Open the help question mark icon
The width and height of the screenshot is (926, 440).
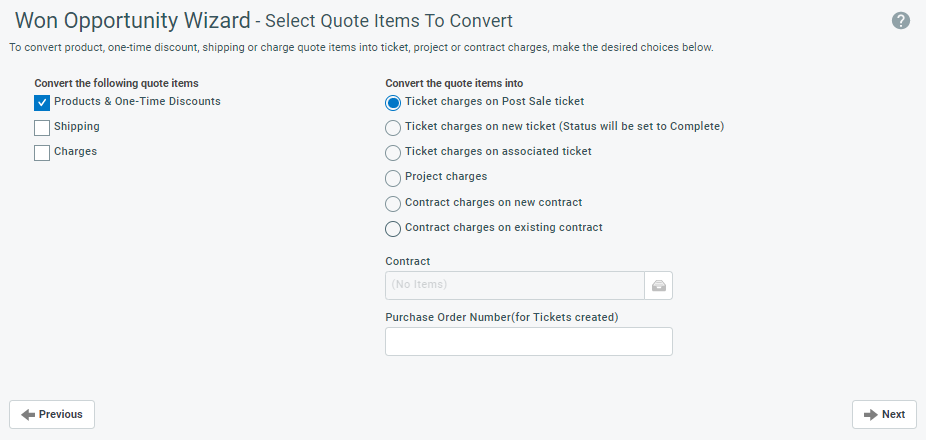901,21
